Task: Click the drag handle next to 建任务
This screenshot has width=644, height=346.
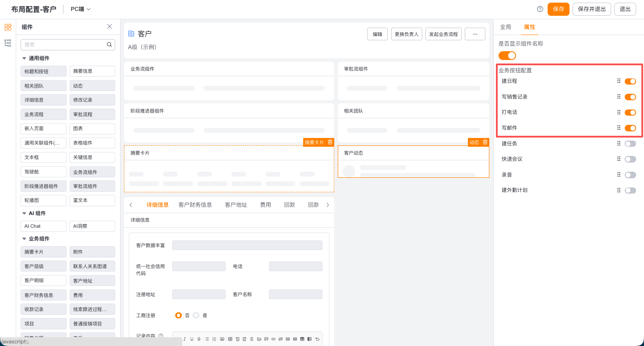Action: click(619, 144)
